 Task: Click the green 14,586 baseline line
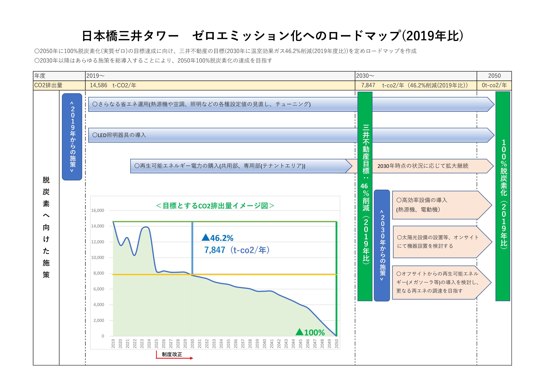pos(225,221)
